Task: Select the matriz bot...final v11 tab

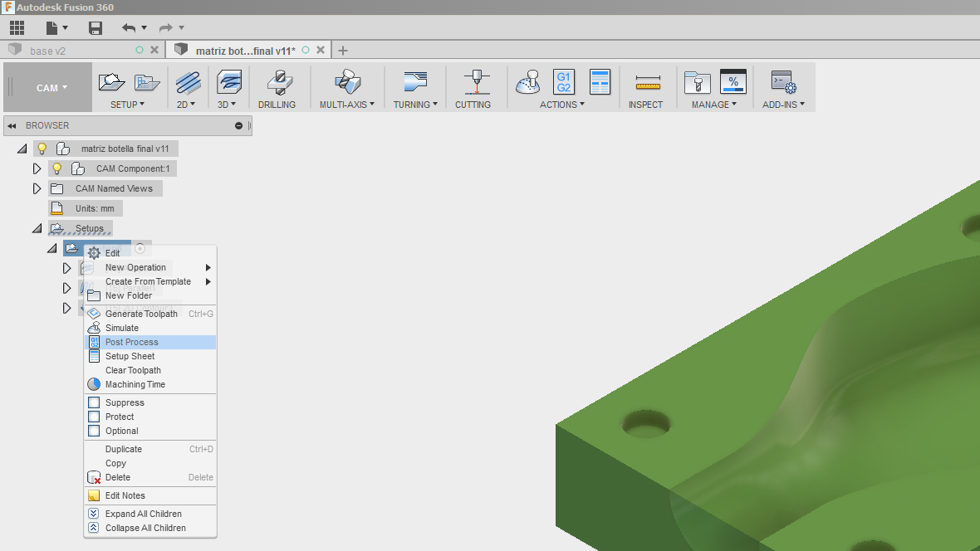Action: pyautogui.click(x=245, y=51)
